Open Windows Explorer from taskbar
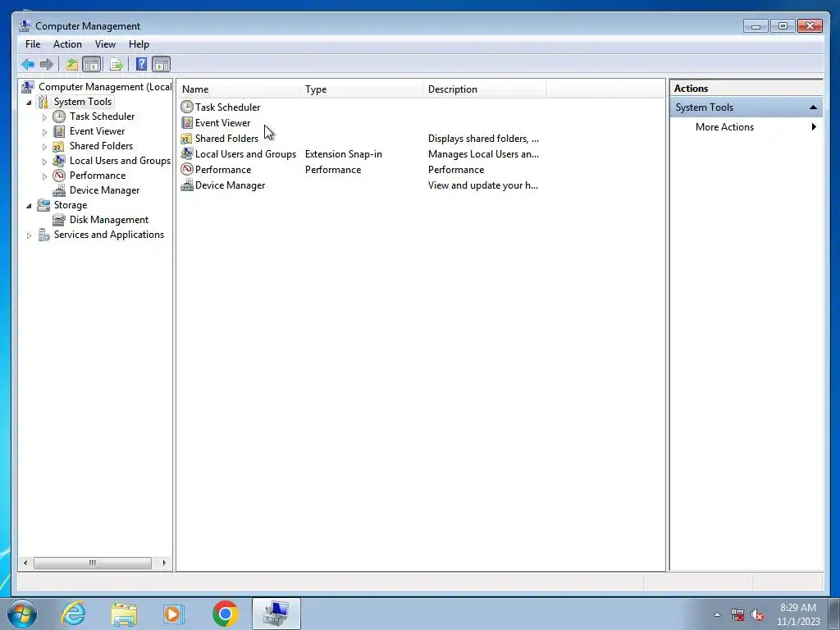The image size is (840, 630). coord(124,614)
